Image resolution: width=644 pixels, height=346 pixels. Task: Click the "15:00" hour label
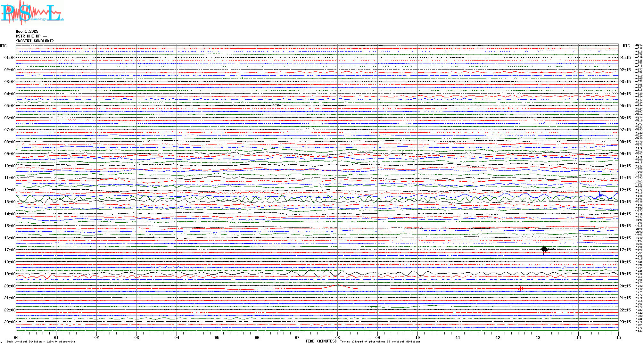coord(10,226)
